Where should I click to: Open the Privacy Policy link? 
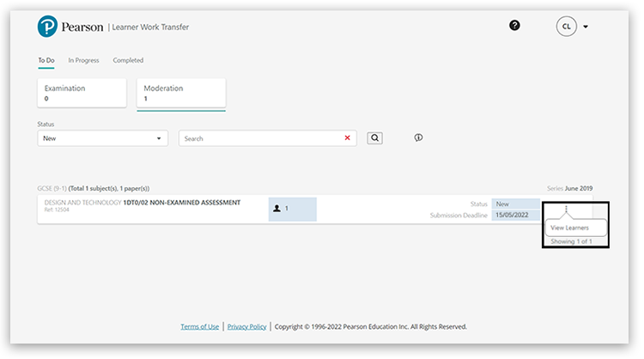pyautogui.click(x=246, y=326)
